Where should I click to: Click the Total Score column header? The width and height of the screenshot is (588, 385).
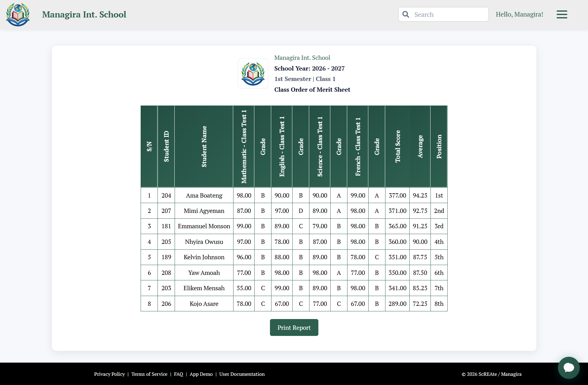coord(397,146)
